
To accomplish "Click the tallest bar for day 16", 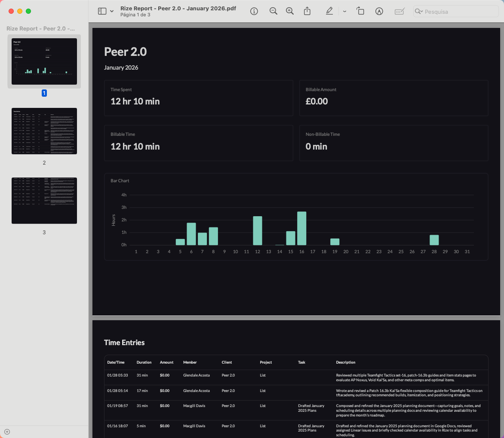I will point(301,228).
